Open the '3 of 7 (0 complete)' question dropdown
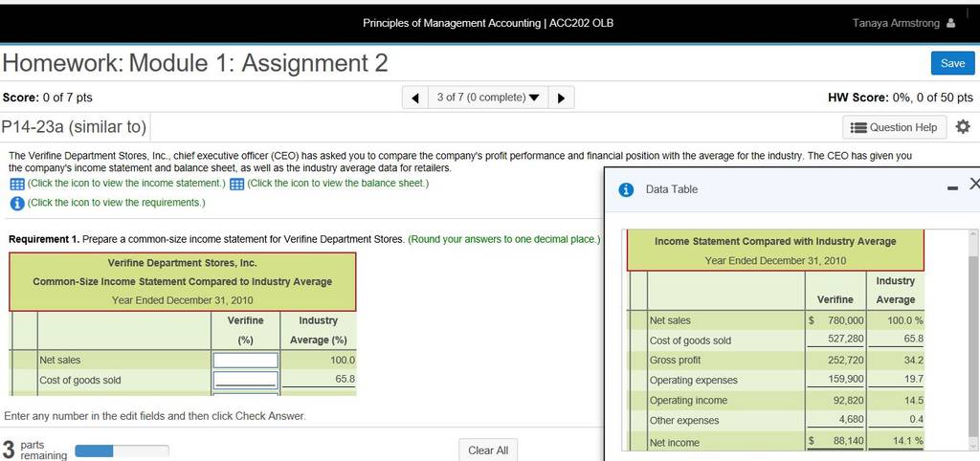This screenshot has width=980, height=461. 487,98
